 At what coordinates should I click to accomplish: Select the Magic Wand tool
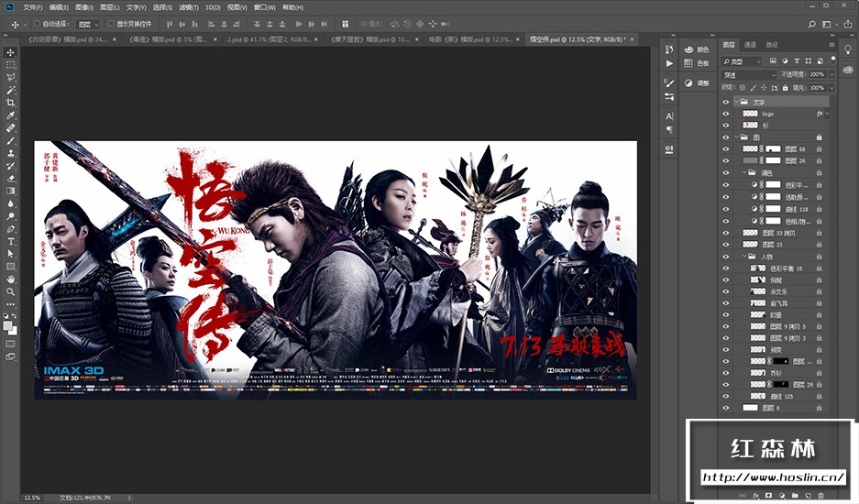10,91
